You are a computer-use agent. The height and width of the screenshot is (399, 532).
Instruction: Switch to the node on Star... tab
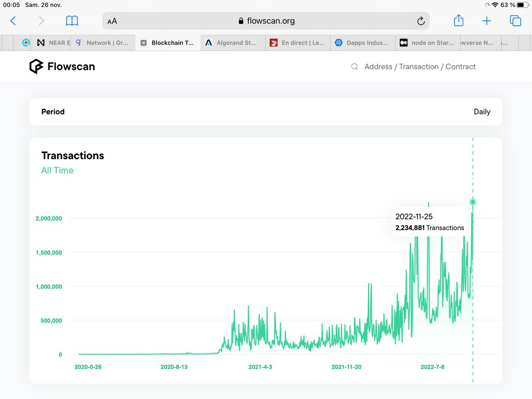click(x=428, y=43)
